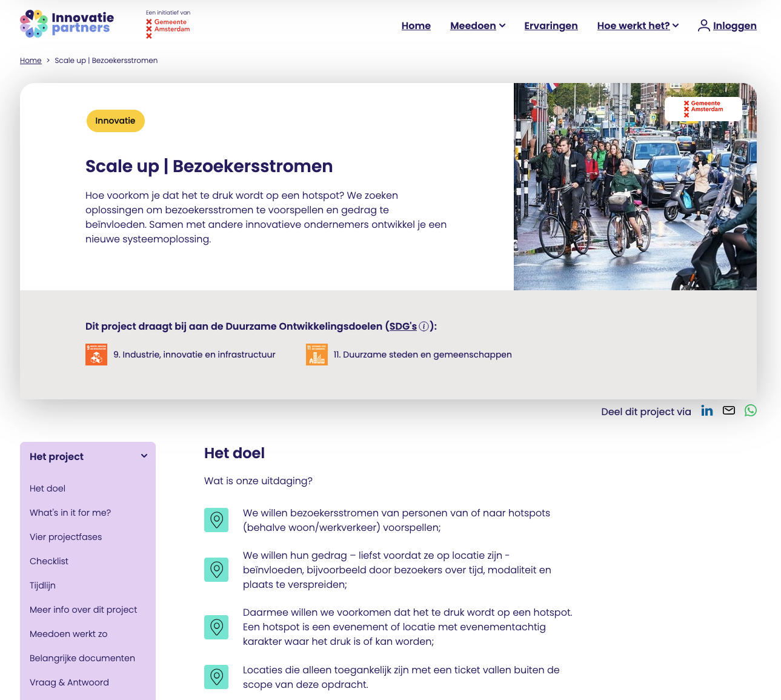Open 'Vraag & Antwoord' sidebar link
This screenshot has height=700, width=781.
[x=69, y=682]
